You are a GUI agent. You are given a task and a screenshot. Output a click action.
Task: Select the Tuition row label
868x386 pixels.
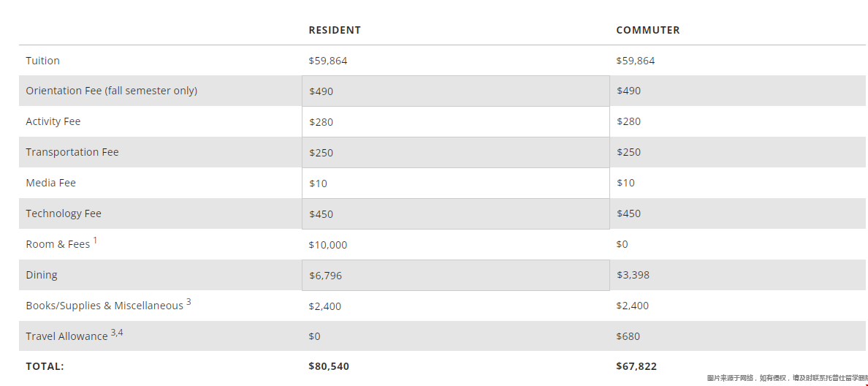(42, 61)
